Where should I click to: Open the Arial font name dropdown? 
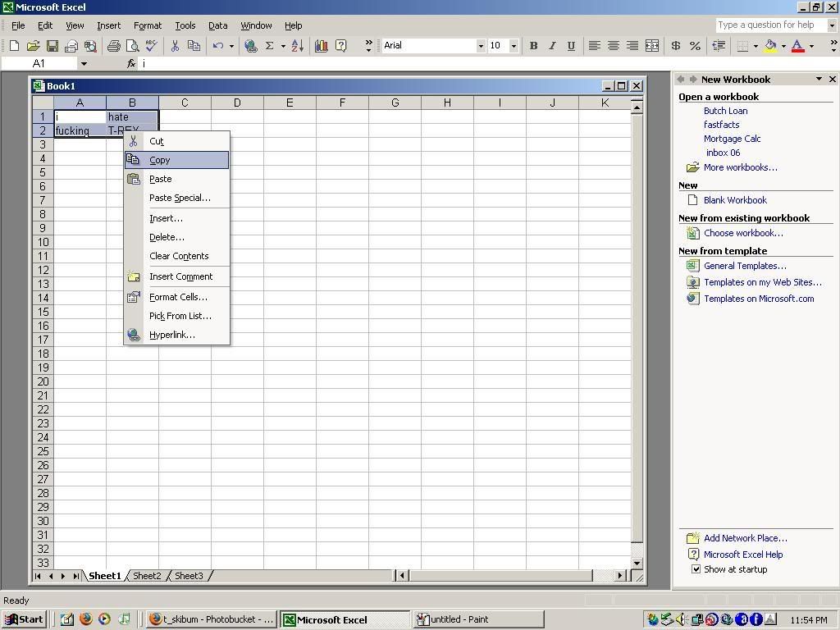tap(481, 46)
